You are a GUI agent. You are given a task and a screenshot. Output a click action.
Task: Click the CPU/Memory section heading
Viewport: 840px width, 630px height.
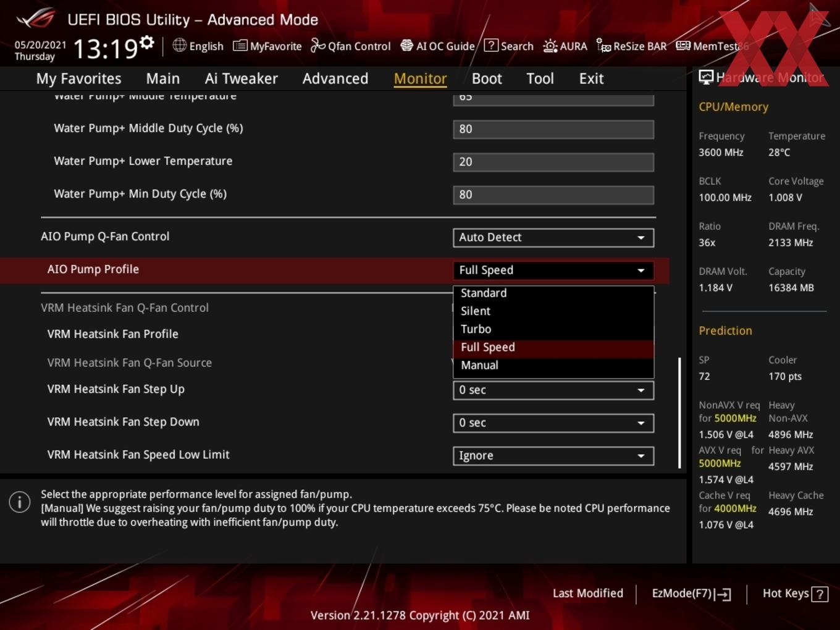733,107
